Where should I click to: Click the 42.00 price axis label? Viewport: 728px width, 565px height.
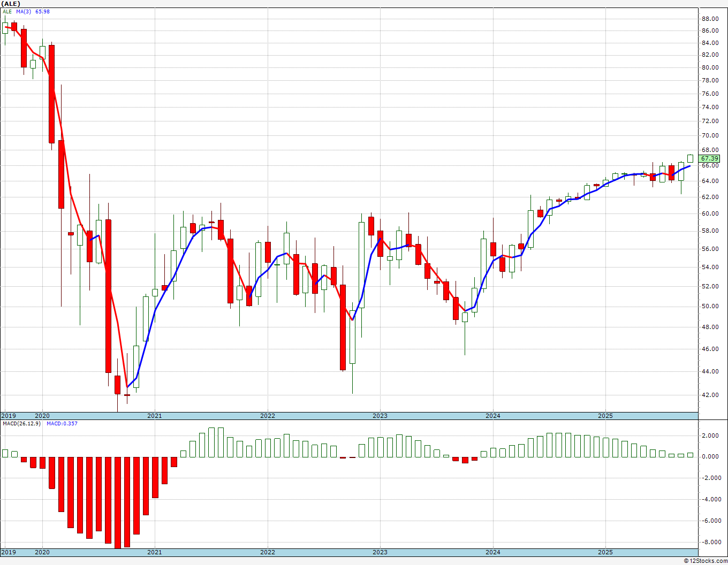tap(710, 395)
